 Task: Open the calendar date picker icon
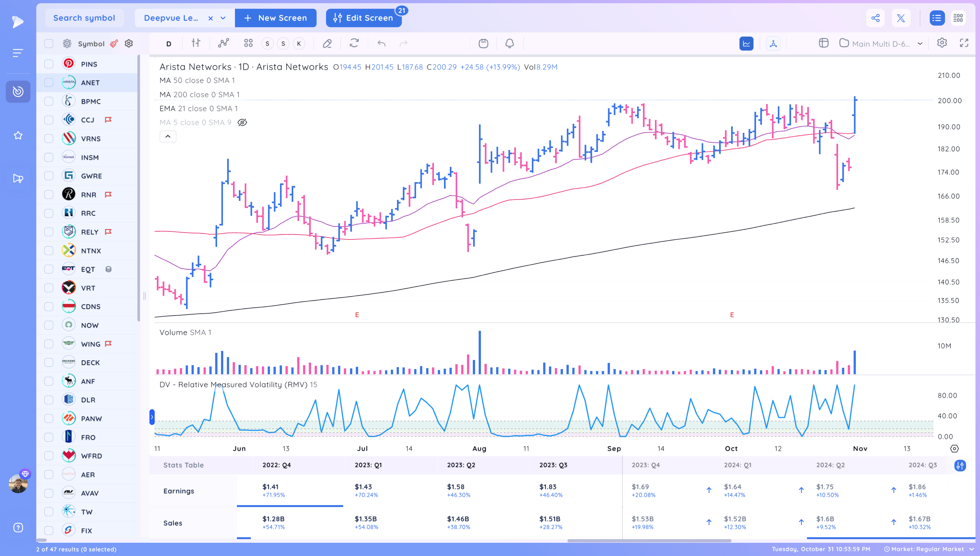[483, 44]
